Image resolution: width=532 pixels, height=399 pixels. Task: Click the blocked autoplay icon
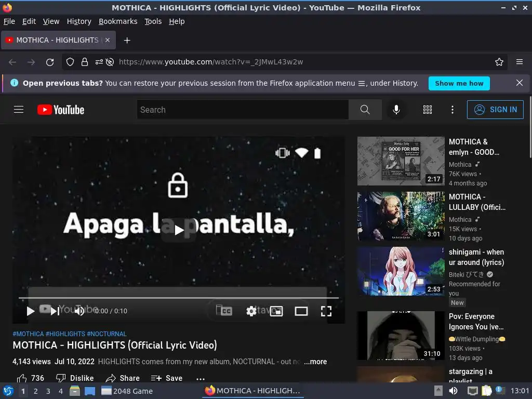pos(110,62)
